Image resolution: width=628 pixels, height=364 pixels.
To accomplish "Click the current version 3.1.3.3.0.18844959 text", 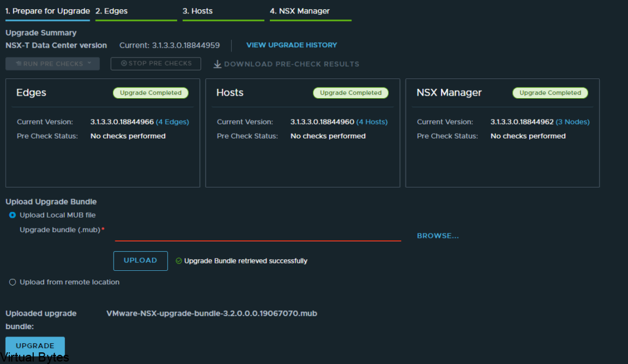I will click(x=185, y=45).
